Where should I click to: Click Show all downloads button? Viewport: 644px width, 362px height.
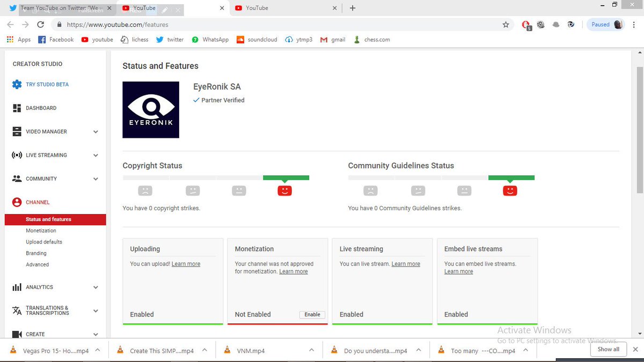[x=608, y=349]
